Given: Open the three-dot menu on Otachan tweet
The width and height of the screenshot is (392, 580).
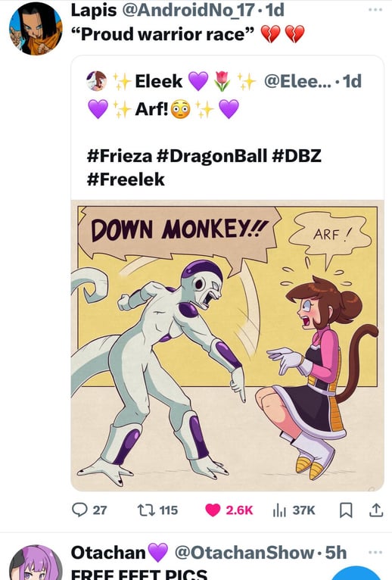Looking at the screenshot, I should pyautogui.click(x=375, y=552).
